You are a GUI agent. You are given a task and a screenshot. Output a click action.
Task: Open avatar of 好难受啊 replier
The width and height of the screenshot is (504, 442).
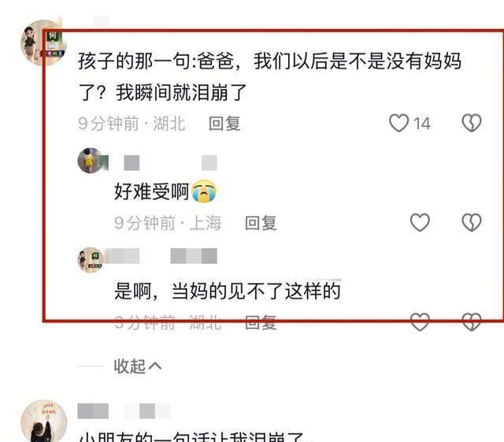click(x=91, y=161)
